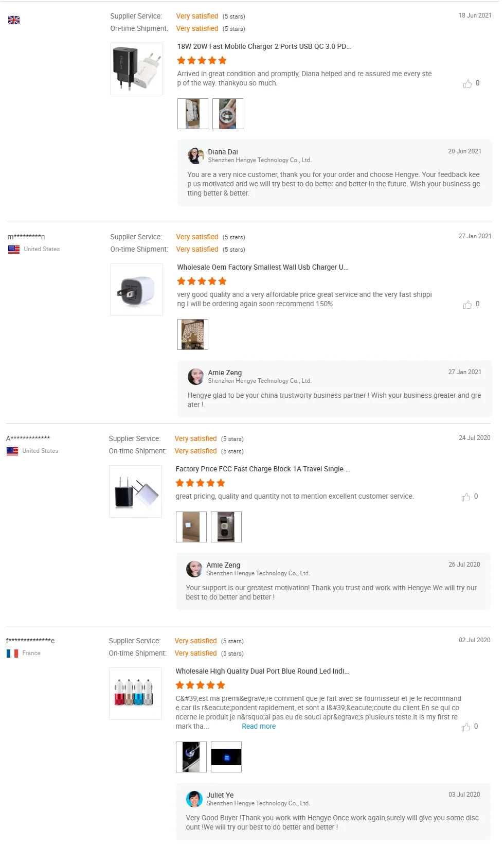Click thumbs-up on Wholesale Oem charger review
504x846 pixels.
point(467,305)
